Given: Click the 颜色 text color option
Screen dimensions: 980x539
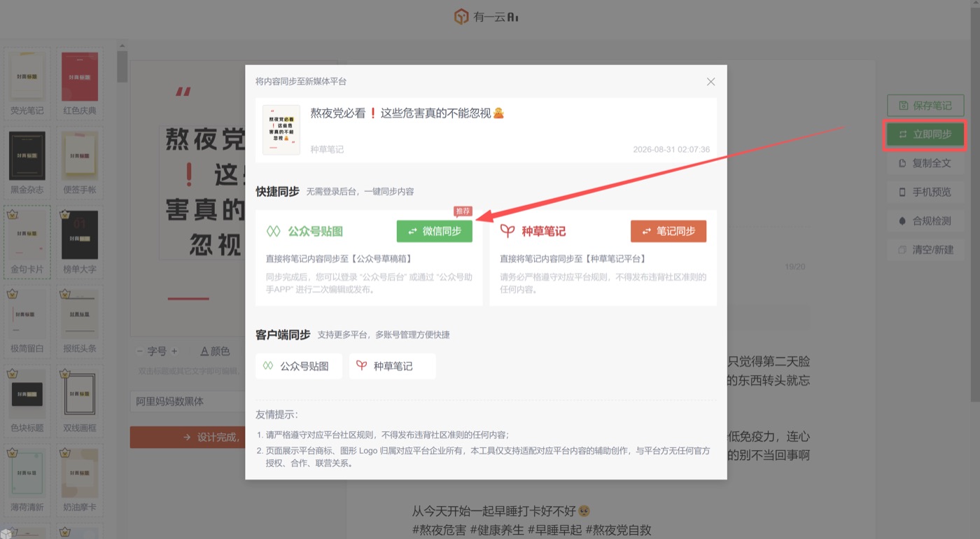Looking at the screenshot, I should [x=215, y=351].
